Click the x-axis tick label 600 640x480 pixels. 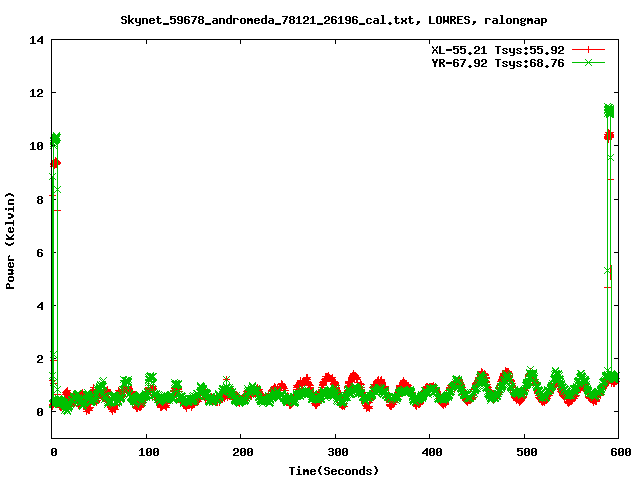pyautogui.click(x=620, y=452)
